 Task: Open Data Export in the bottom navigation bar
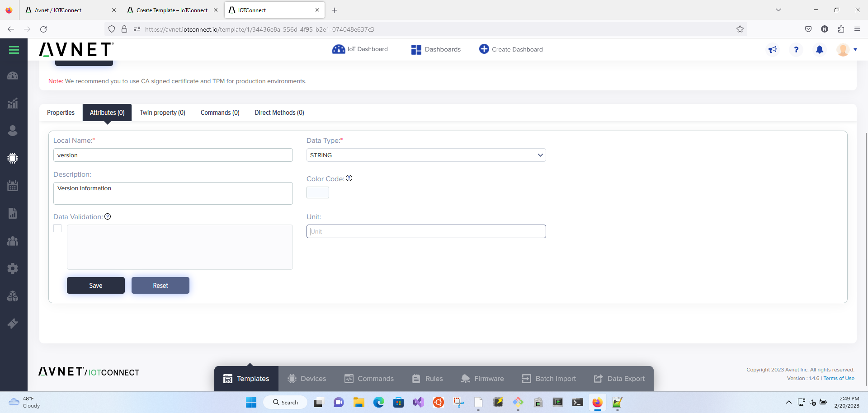coord(619,379)
